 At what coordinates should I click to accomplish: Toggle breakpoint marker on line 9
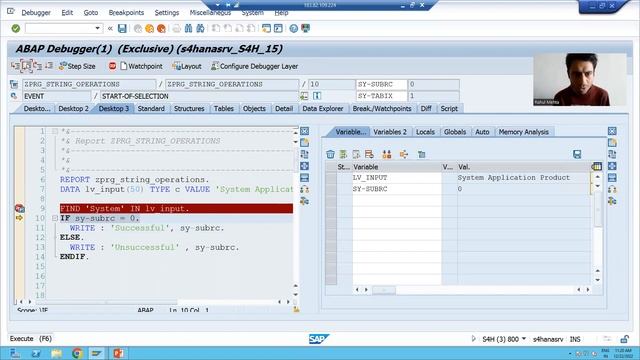[x=19, y=209]
